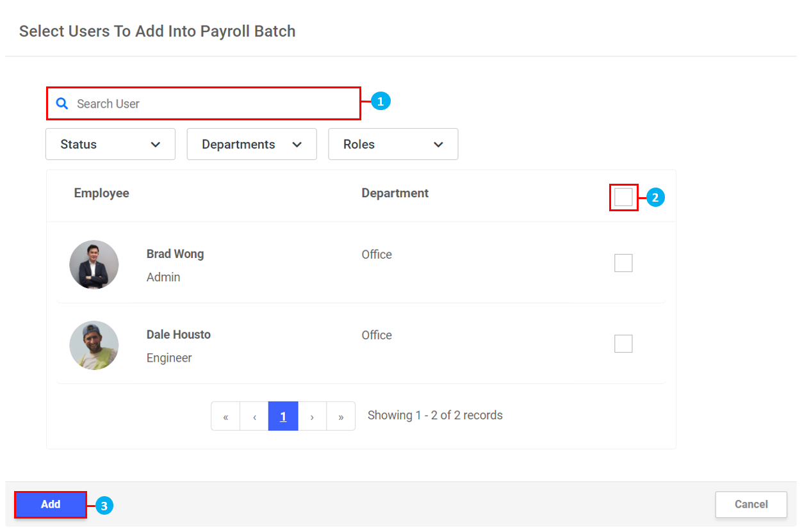This screenshot has width=802, height=532.
Task: Click the first page double-arrow icon
Action: 225,417
